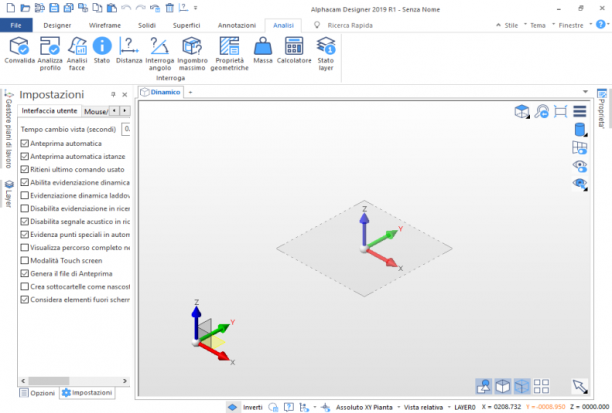Open Assoluto XY Pianta dropdown
612x413 pixels.
pos(367,407)
